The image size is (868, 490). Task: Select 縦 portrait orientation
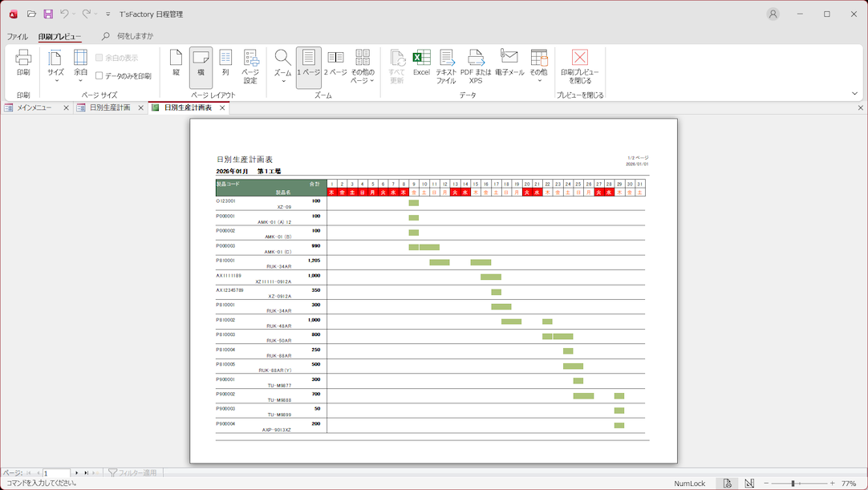(176, 63)
